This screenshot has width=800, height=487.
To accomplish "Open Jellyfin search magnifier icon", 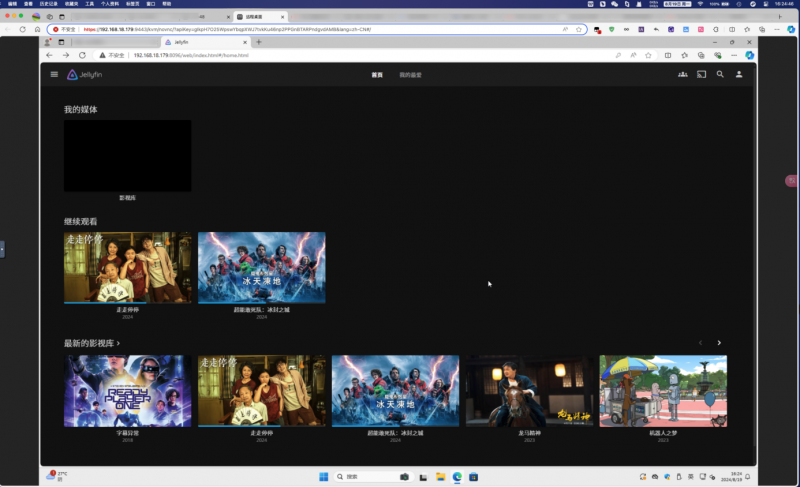I will 720,74.
